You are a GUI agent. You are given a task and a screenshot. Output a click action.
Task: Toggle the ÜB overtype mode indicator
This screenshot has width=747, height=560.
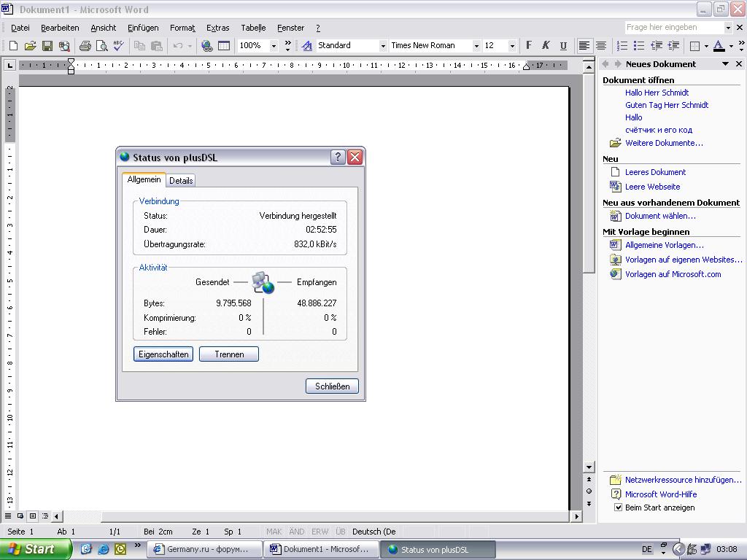[340, 532]
